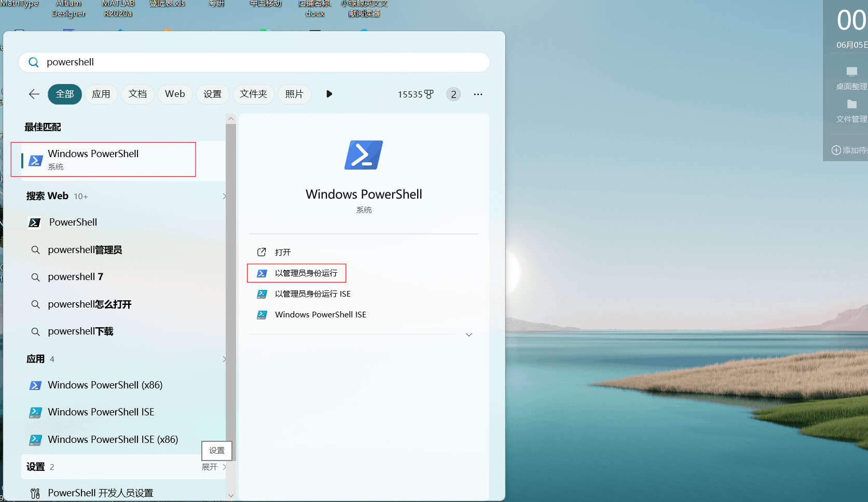Click the icon beside Windows PowerShell ISE action
Image resolution: width=868 pixels, height=502 pixels.
pos(262,315)
